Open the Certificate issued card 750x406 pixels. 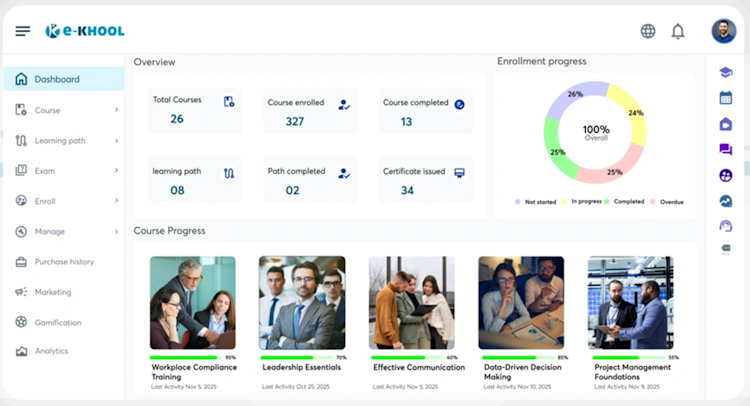coord(425,180)
